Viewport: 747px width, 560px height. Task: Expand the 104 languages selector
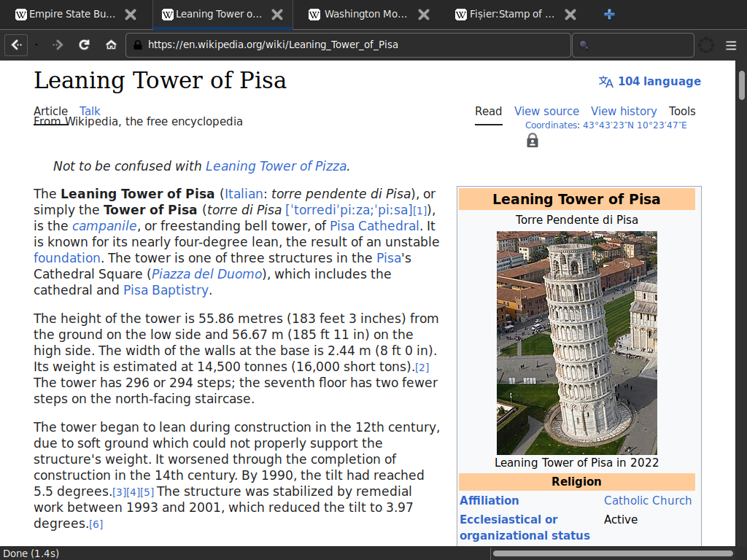(x=649, y=82)
